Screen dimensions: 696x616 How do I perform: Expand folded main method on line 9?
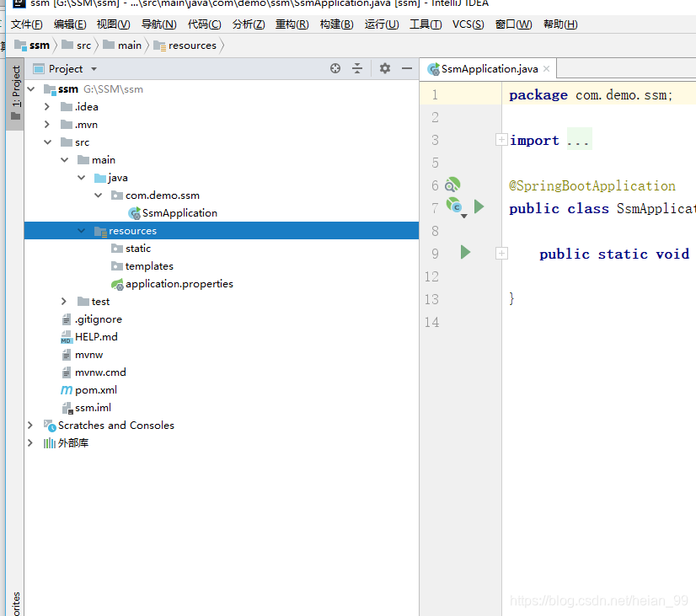[x=501, y=254]
